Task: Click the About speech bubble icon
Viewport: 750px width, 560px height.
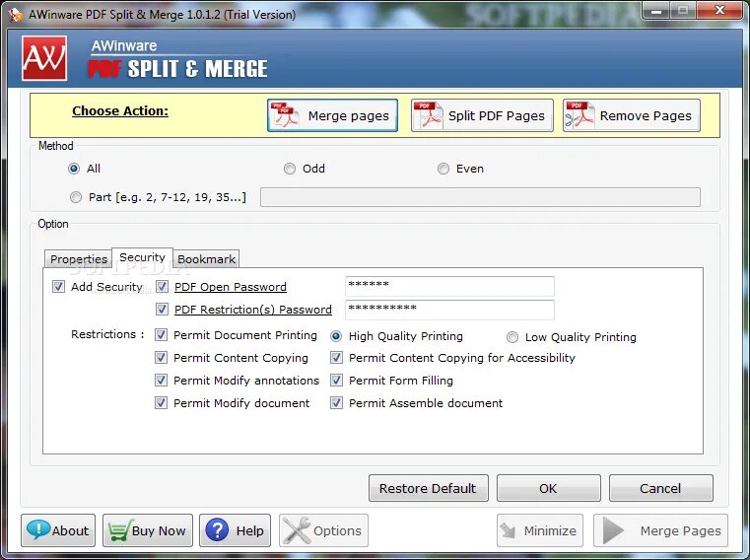Action: tap(37, 530)
